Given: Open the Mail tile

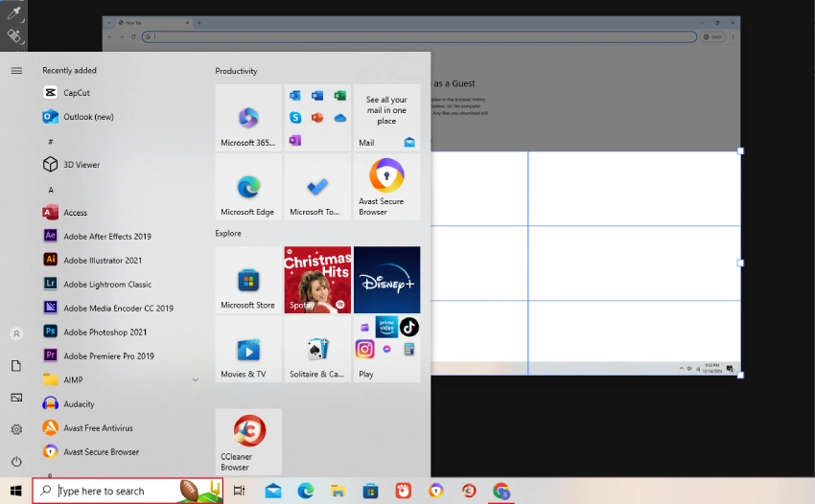Looking at the screenshot, I should coord(386,118).
